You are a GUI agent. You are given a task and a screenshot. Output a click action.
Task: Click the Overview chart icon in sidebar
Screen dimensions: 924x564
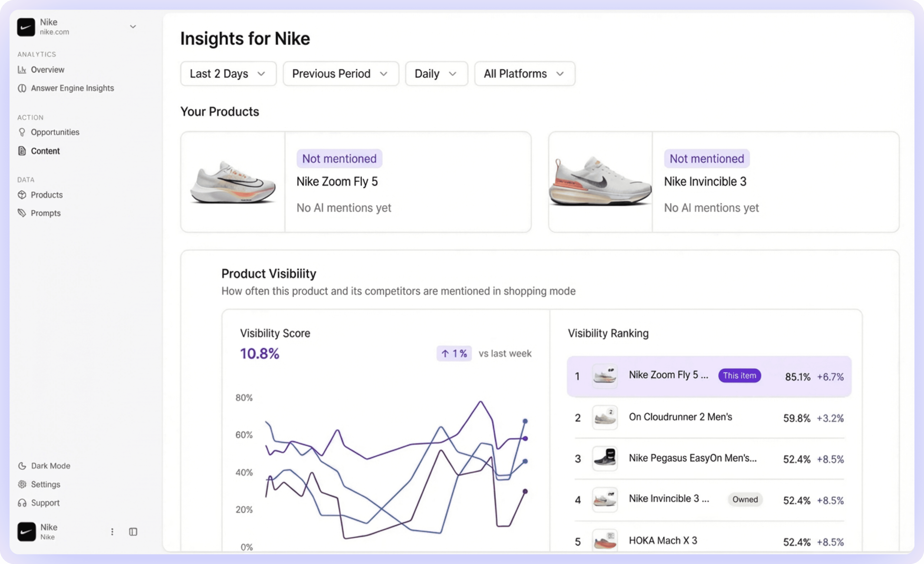(22, 70)
